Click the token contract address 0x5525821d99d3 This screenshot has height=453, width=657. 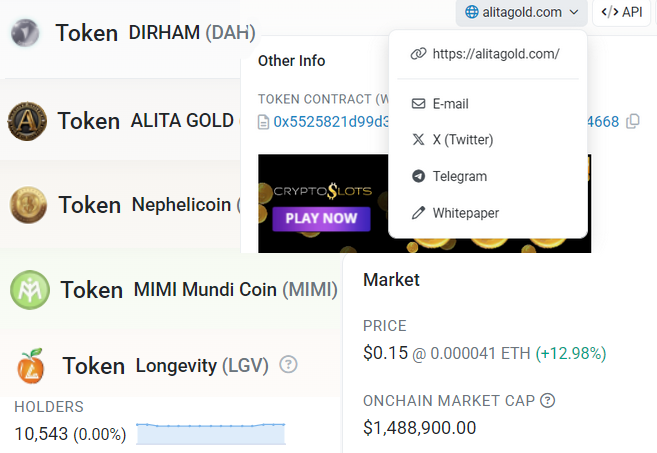[x=331, y=122]
